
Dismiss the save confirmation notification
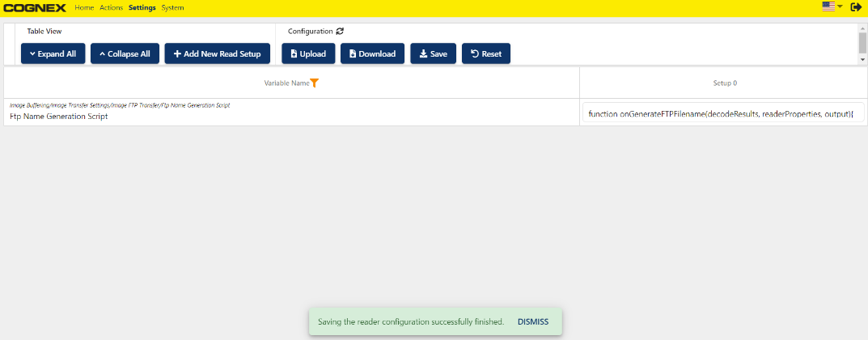[x=533, y=321]
